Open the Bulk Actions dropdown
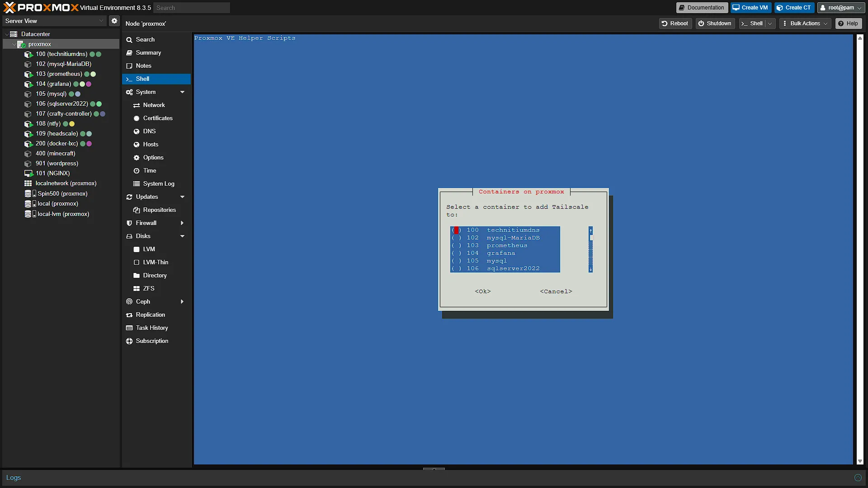Screen dimensions: 868x488 [x=806, y=23]
